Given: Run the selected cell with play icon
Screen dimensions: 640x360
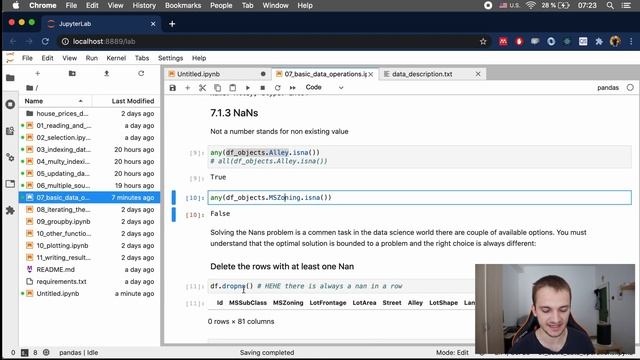Looking at the screenshot, I should point(248,88).
